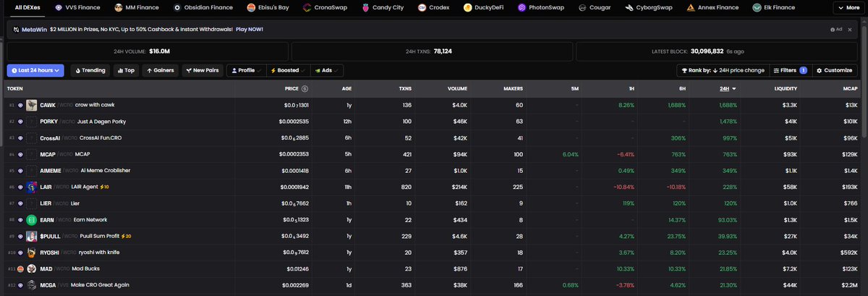
Task: Expand the More DEXes dropdown
Action: [x=848, y=7]
